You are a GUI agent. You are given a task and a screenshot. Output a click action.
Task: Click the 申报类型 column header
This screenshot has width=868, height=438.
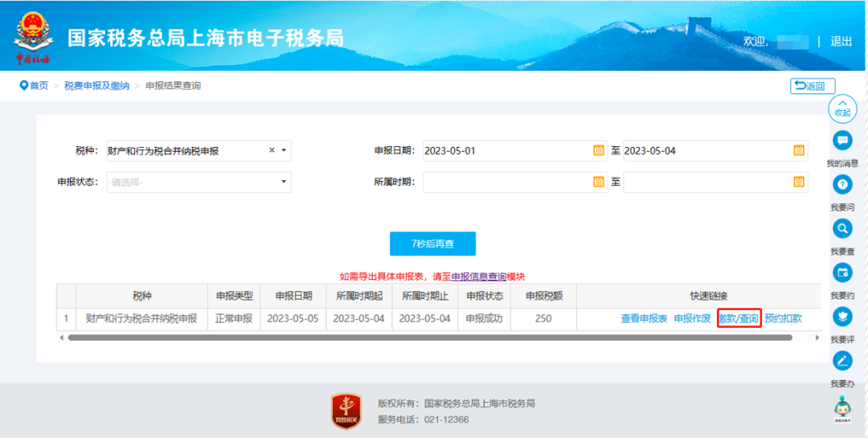[x=234, y=297]
